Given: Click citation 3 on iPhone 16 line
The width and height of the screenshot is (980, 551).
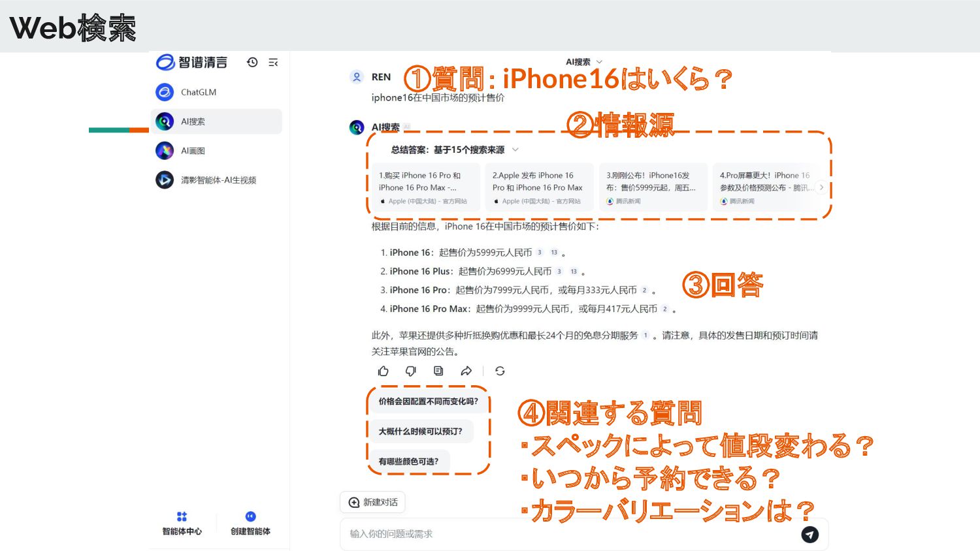Looking at the screenshot, I should 540,253.
